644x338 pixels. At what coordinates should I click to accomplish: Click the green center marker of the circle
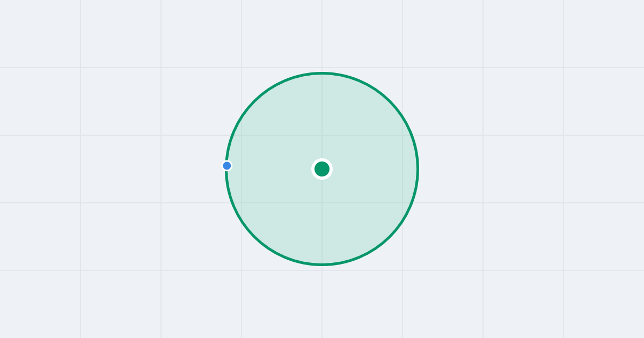pyautogui.click(x=322, y=169)
